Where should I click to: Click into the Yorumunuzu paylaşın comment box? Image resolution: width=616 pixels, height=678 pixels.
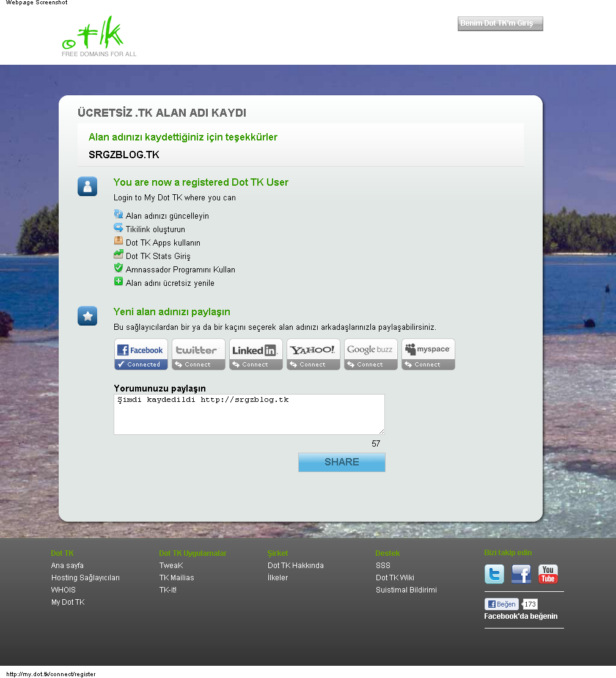[x=249, y=414]
